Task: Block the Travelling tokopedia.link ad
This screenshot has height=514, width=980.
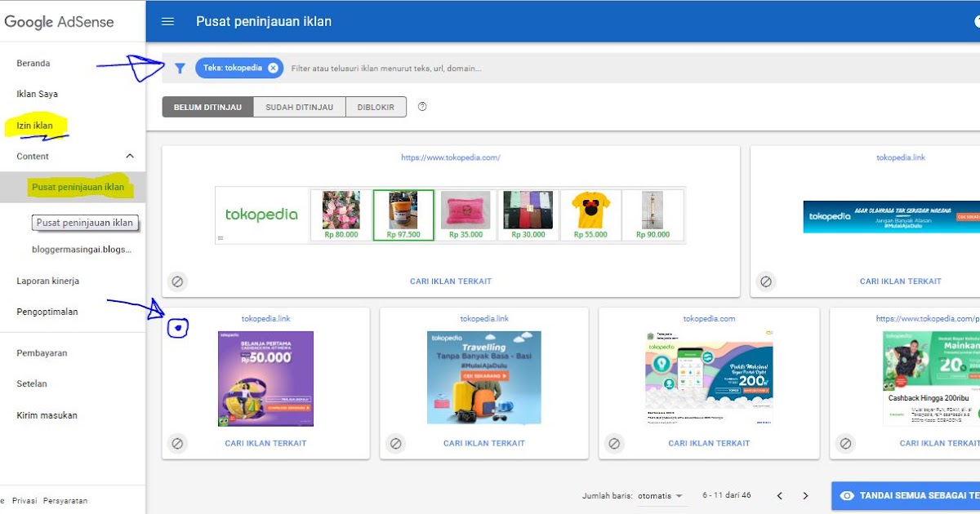Action: 395,444
